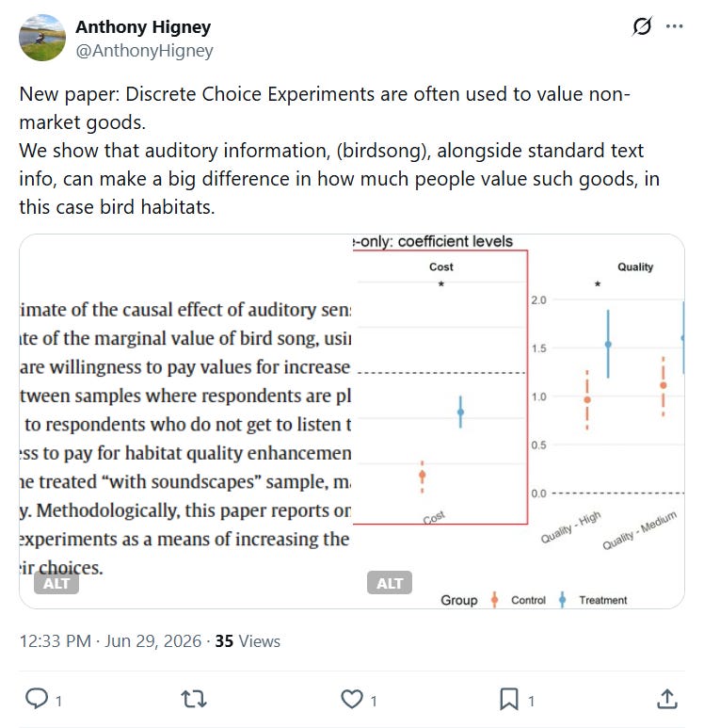Click the 35 Views count
The image size is (704, 728).
click(248, 641)
